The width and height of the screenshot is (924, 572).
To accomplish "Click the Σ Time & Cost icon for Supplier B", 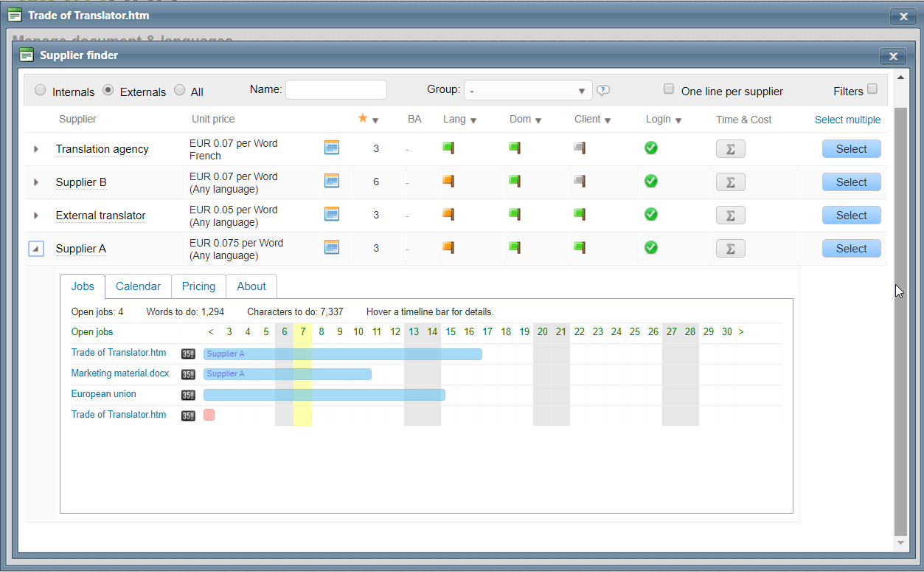I will pyautogui.click(x=730, y=182).
